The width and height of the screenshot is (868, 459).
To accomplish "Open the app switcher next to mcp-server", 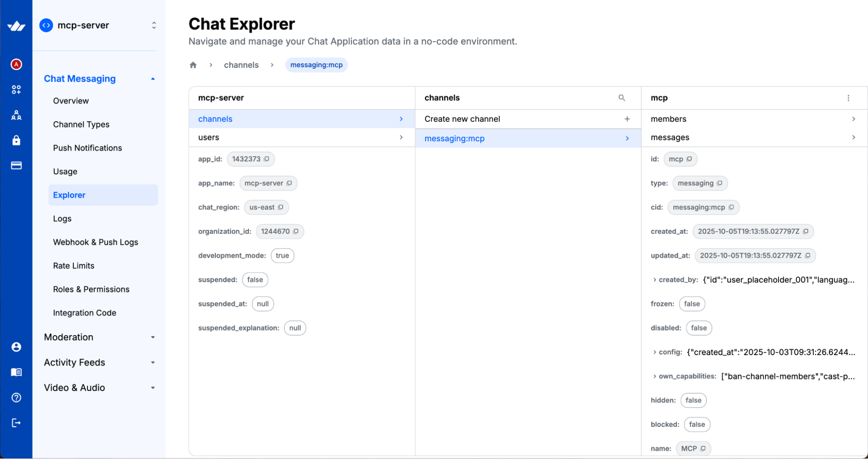I will [x=154, y=25].
